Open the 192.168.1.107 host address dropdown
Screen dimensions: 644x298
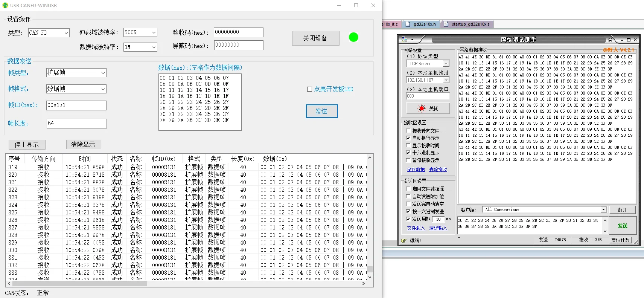428,80
